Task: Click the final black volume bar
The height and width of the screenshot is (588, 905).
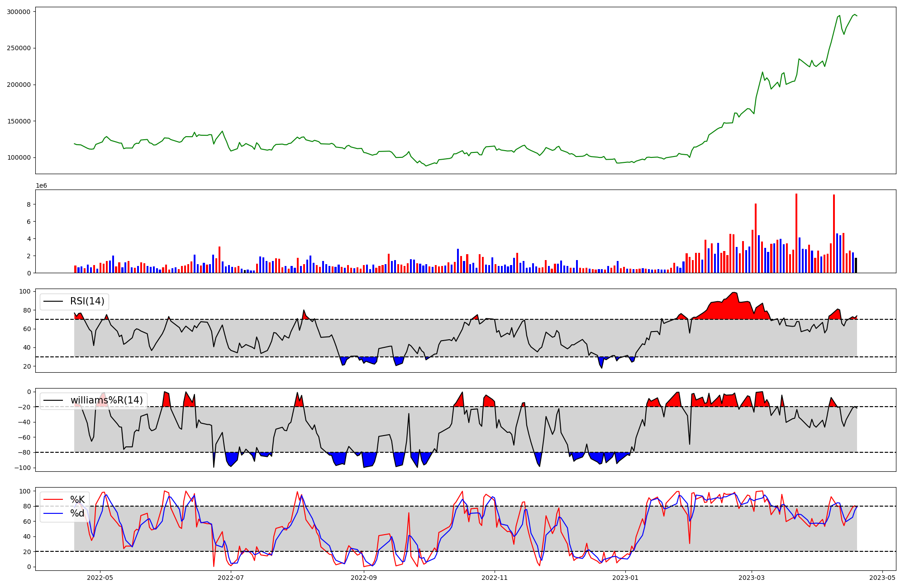Action: tap(856, 266)
